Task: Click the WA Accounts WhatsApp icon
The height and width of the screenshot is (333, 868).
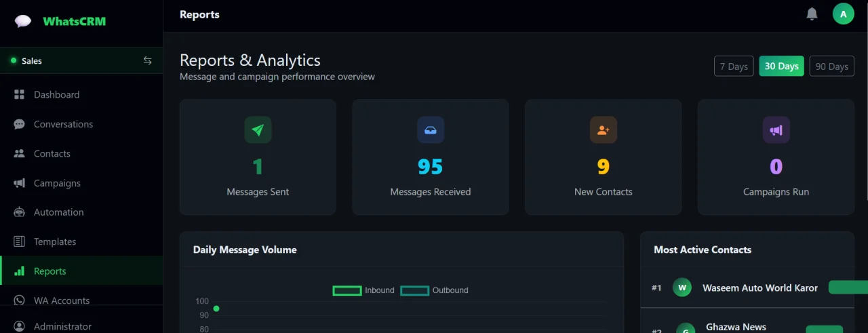Action: point(20,300)
